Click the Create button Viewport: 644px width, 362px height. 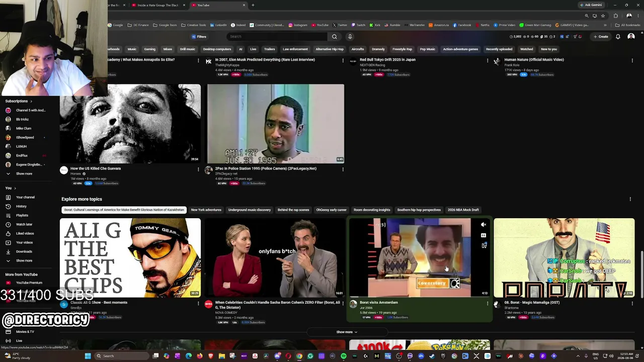click(x=601, y=37)
